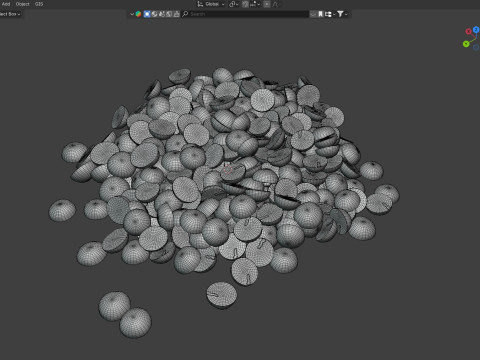
Task: Open the GIS menu
Action: coord(39,4)
